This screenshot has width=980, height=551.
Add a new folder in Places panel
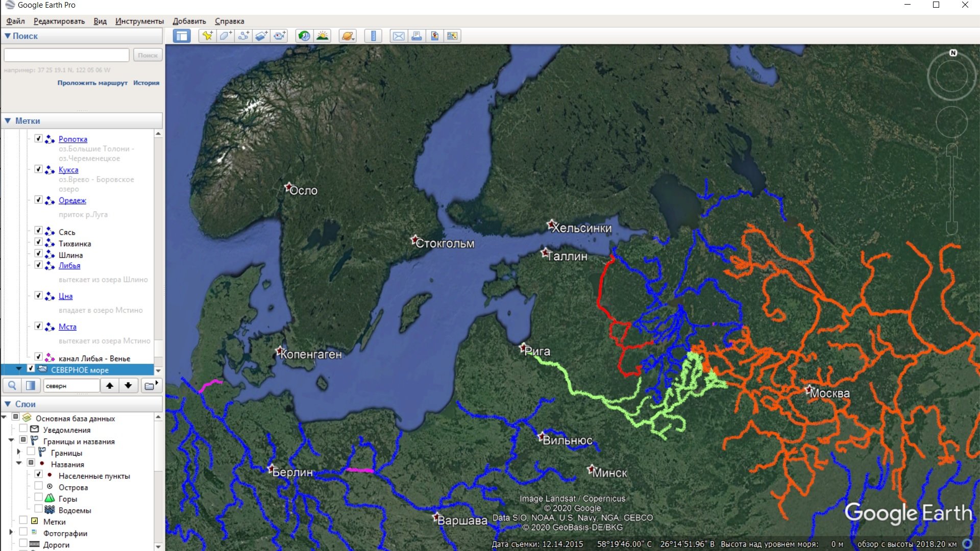(151, 386)
